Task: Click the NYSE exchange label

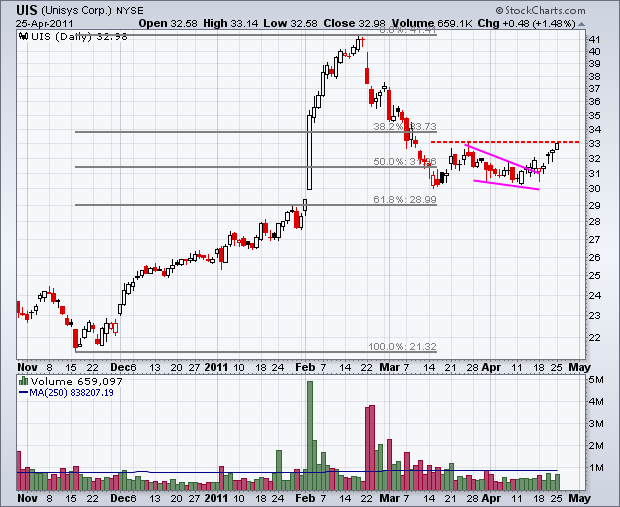Action: [130, 11]
